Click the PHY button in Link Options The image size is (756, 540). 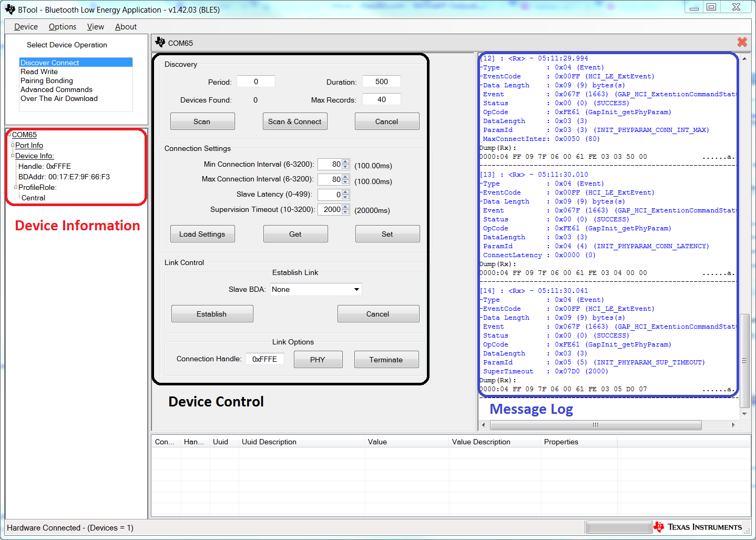318,360
